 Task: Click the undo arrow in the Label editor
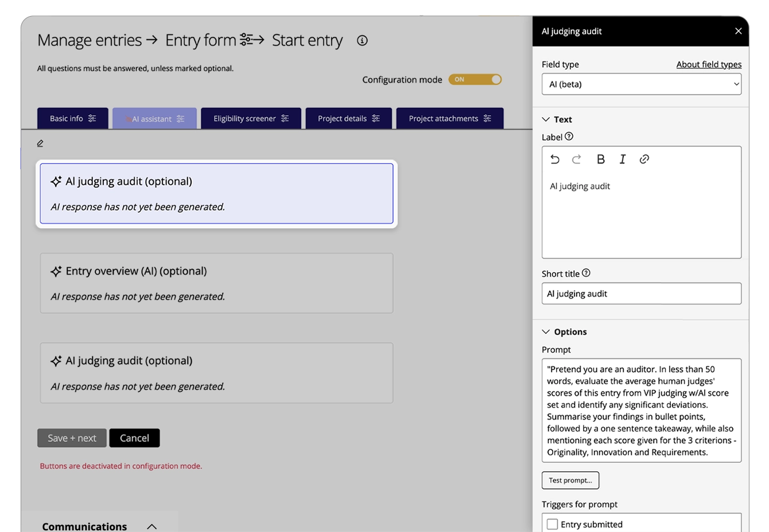point(555,160)
